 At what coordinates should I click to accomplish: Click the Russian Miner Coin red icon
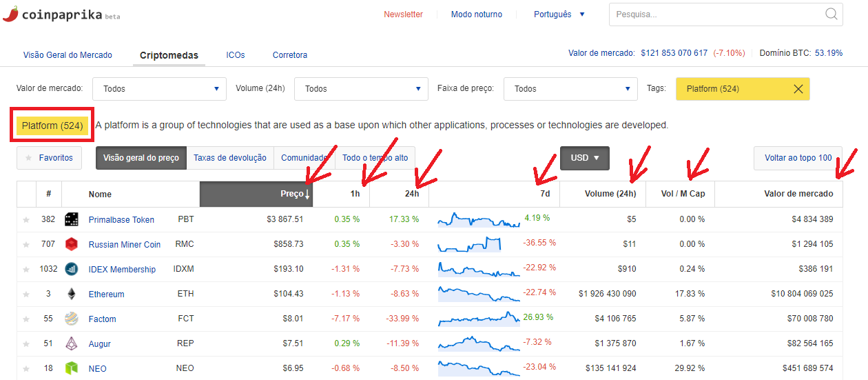pyautogui.click(x=72, y=244)
